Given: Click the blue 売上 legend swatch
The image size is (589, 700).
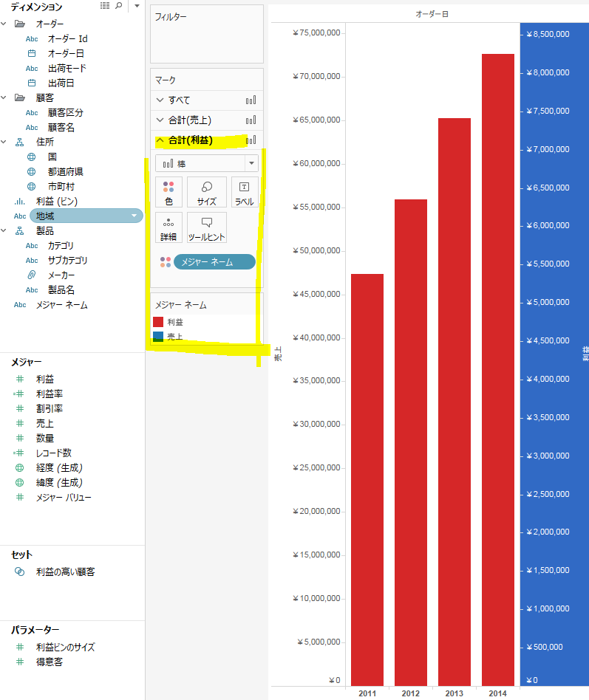Looking at the screenshot, I should point(158,337).
